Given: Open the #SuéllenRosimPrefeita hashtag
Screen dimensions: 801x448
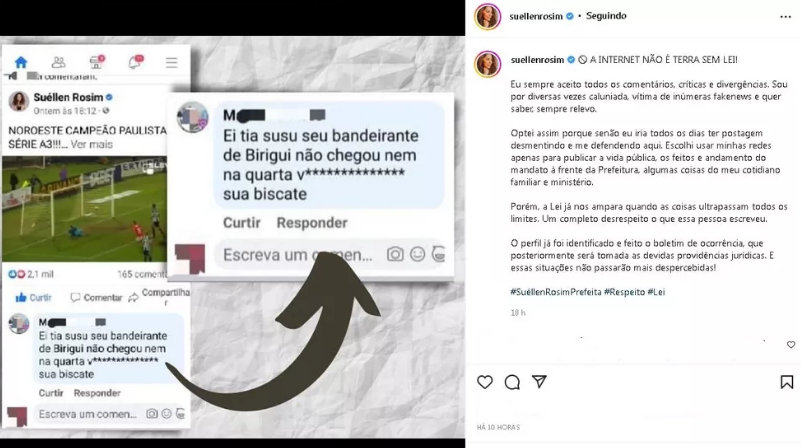Looking at the screenshot, I should (555, 292).
